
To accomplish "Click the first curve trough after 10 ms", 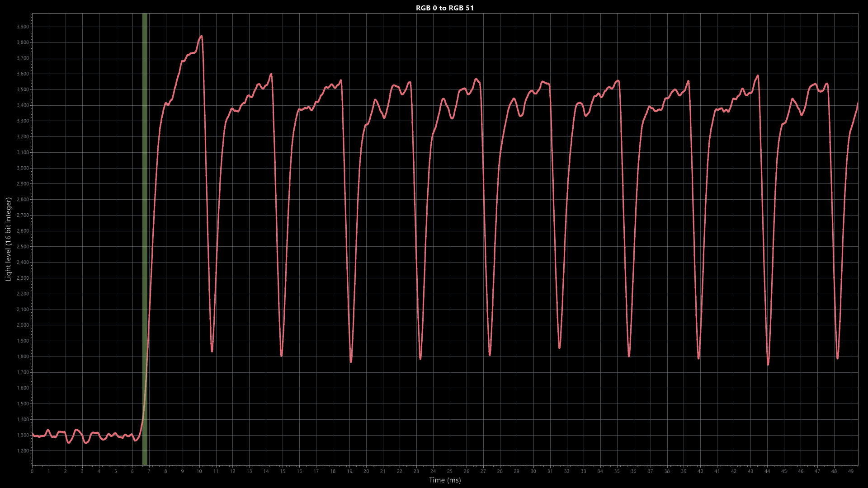I will tap(212, 351).
